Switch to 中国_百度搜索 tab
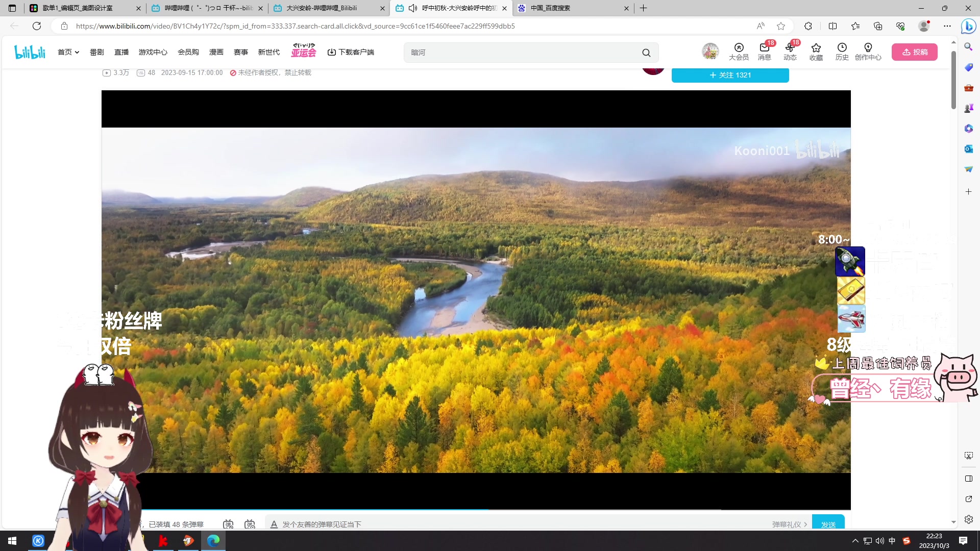This screenshot has height=551, width=980. pyautogui.click(x=573, y=8)
